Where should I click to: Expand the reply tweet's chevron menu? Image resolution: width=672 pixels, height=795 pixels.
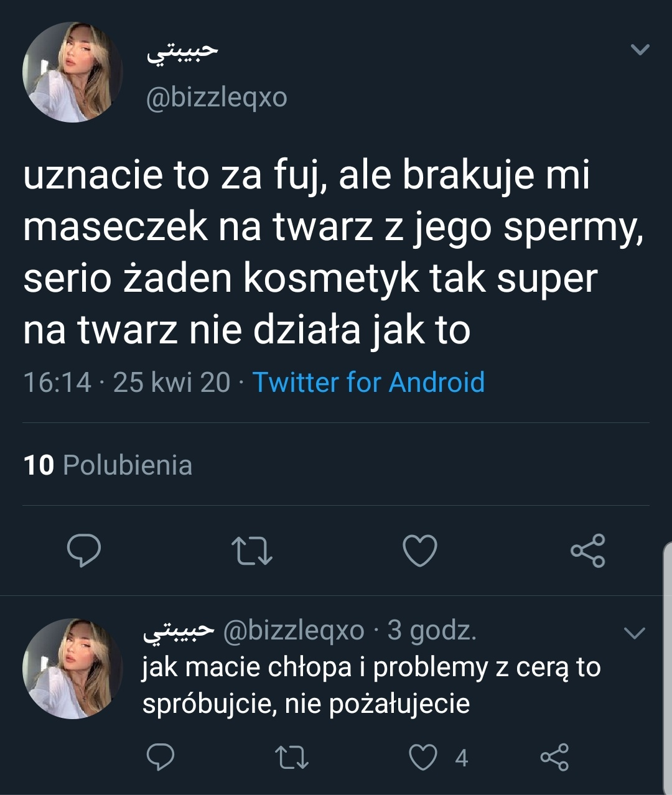tap(634, 633)
